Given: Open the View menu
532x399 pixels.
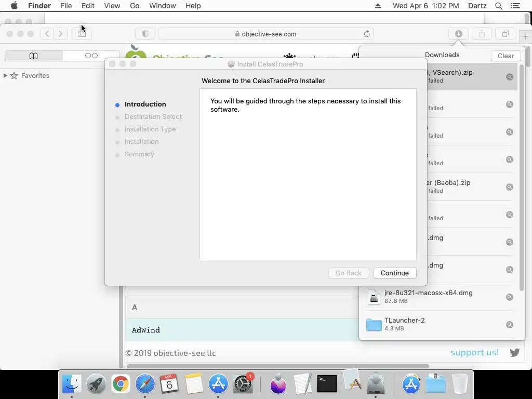Looking at the screenshot, I should 112,6.
